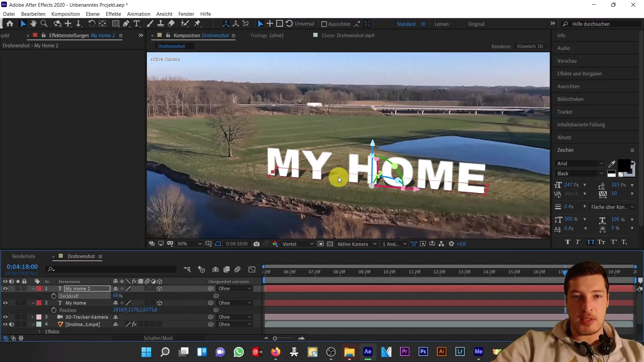The width and height of the screenshot is (644, 362).
Task: Open Photoshop from the taskbar
Action: (423, 352)
